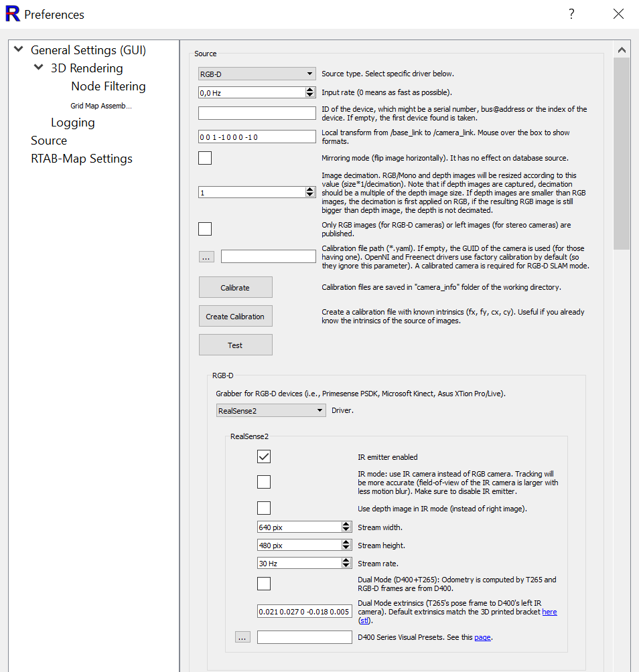Click the Test button
Viewport: 639px width, 672px height.
[x=236, y=345]
